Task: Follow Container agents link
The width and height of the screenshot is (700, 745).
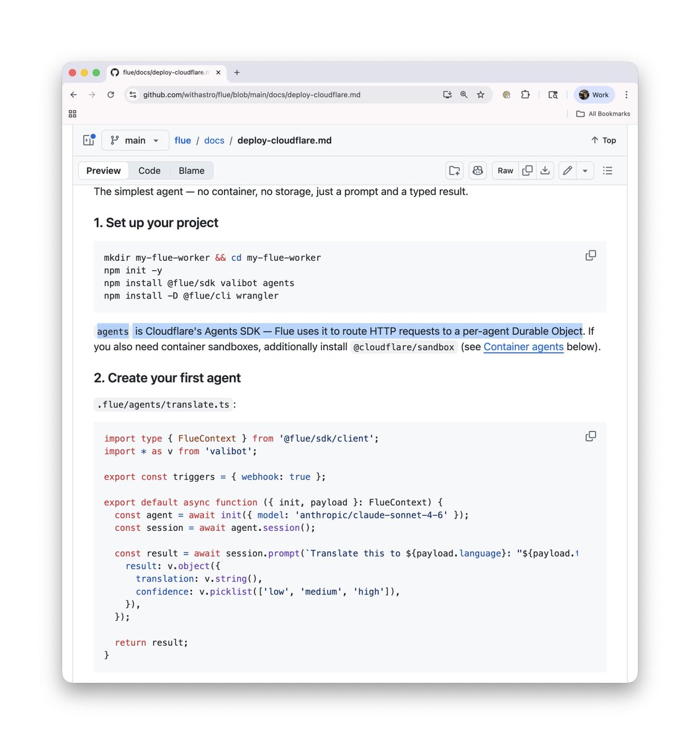Action: coord(524,347)
